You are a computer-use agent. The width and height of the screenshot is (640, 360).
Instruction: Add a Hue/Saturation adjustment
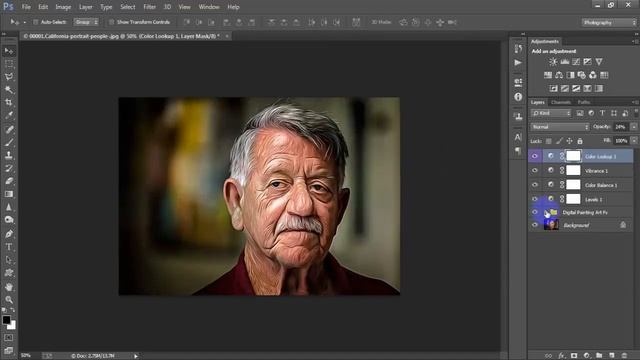(x=548, y=75)
